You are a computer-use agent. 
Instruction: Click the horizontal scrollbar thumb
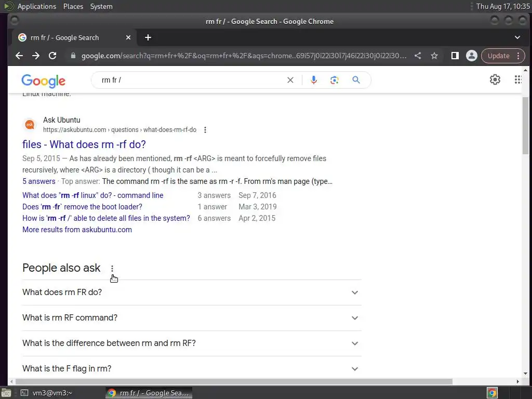click(x=234, y=381)
